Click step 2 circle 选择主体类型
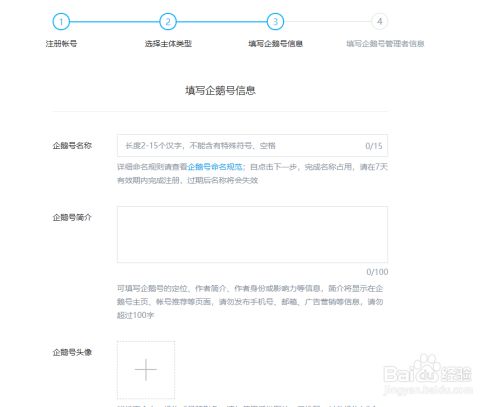The height and width of the screenshot is (407, 500). pyautogui.click(x=168, y=22)
